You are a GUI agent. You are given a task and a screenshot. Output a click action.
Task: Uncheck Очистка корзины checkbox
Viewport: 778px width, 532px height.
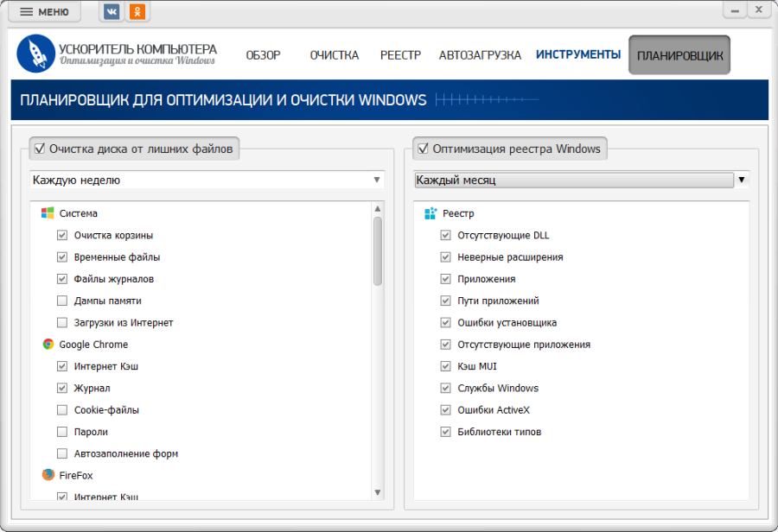pyautogui.click(x=62, y=235)
